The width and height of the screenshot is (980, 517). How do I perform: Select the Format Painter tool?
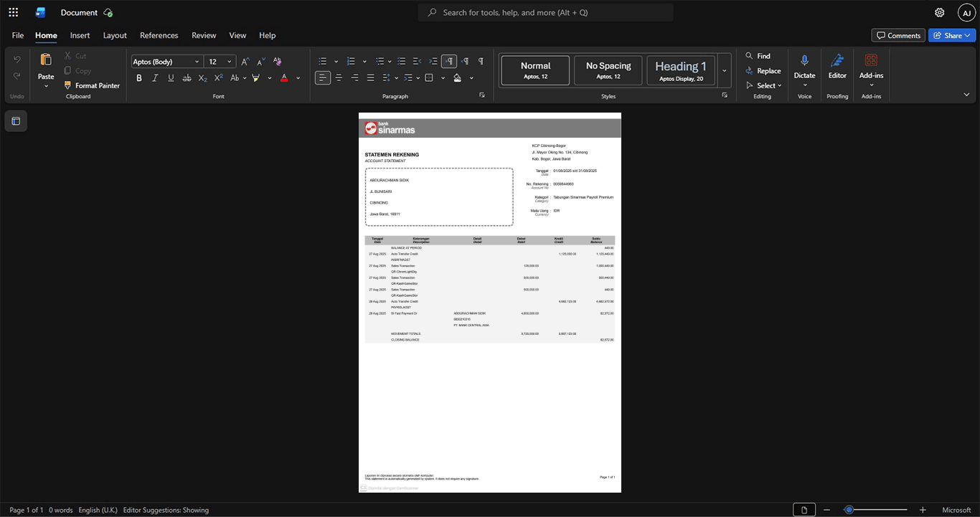(92, 85)
